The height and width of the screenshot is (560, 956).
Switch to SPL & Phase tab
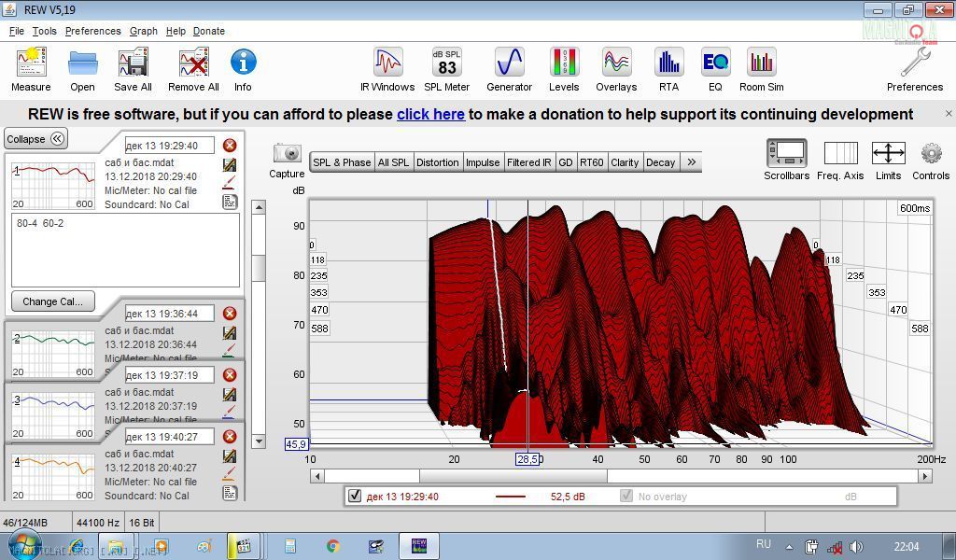(x=342, y=162)
